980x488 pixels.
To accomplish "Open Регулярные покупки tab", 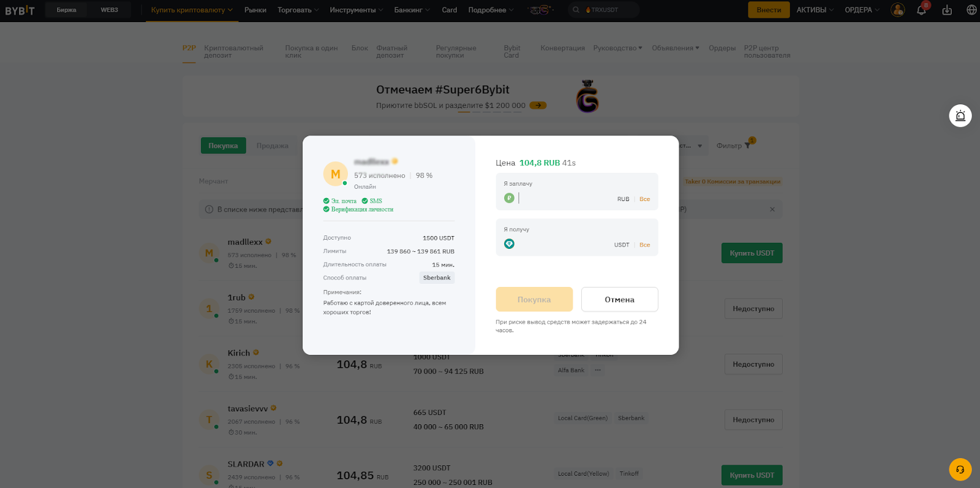I will coord(456,51).
